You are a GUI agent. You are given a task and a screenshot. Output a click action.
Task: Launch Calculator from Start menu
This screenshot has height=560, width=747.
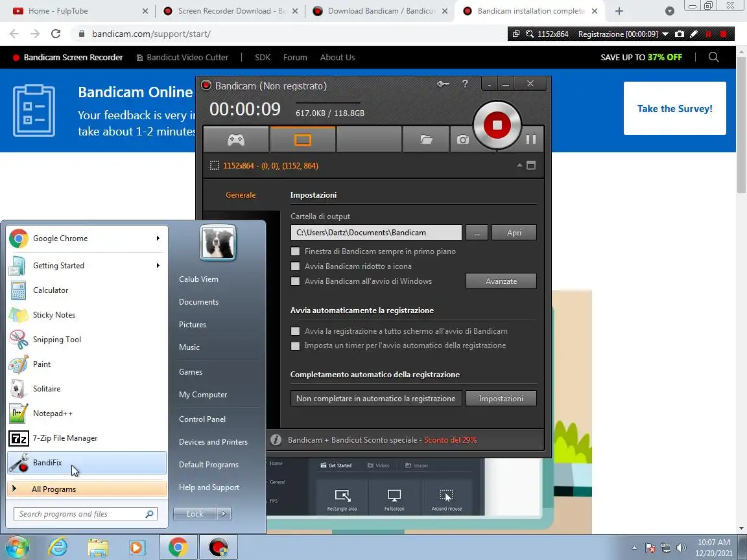click(x=87, y=290)
